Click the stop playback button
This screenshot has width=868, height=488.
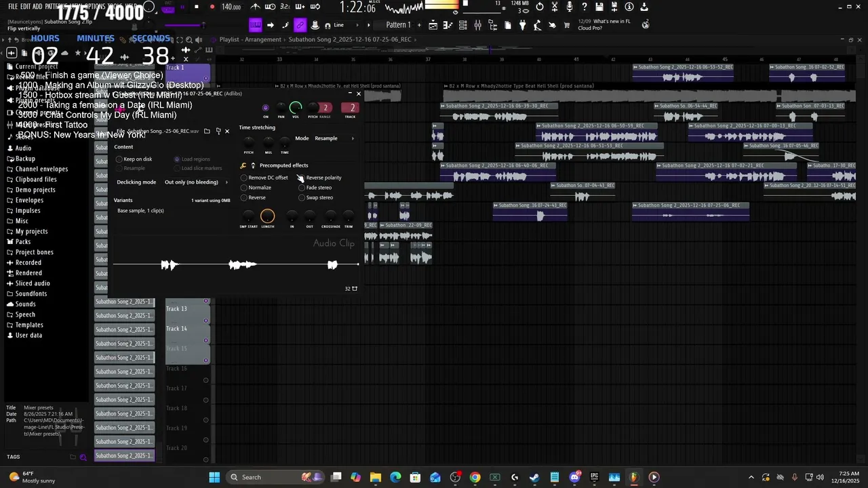click(197, 7)
